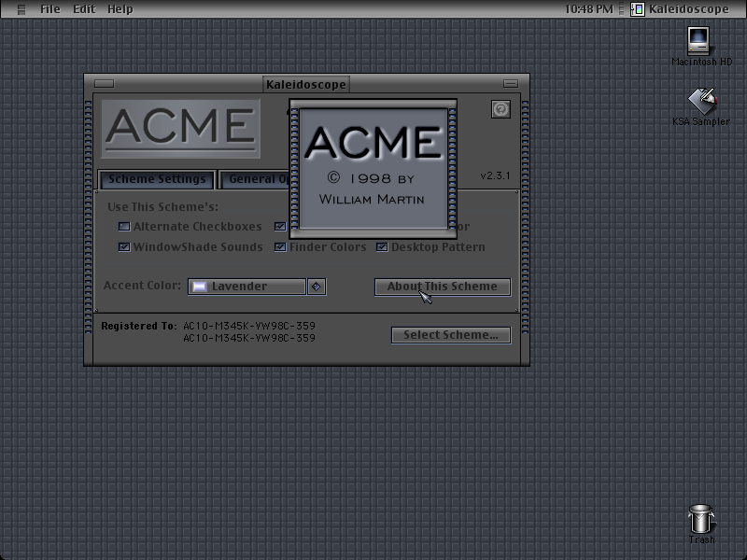Image resolution: width=747 pixels, height=560 pixels.
Task: Open the Help menu
Action: [120, 9]
